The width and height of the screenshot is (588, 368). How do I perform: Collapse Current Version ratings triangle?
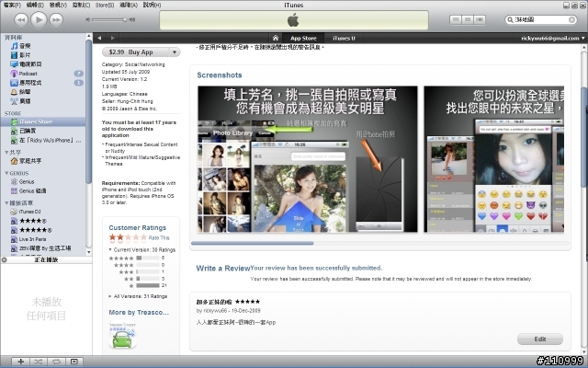point(110,249)
